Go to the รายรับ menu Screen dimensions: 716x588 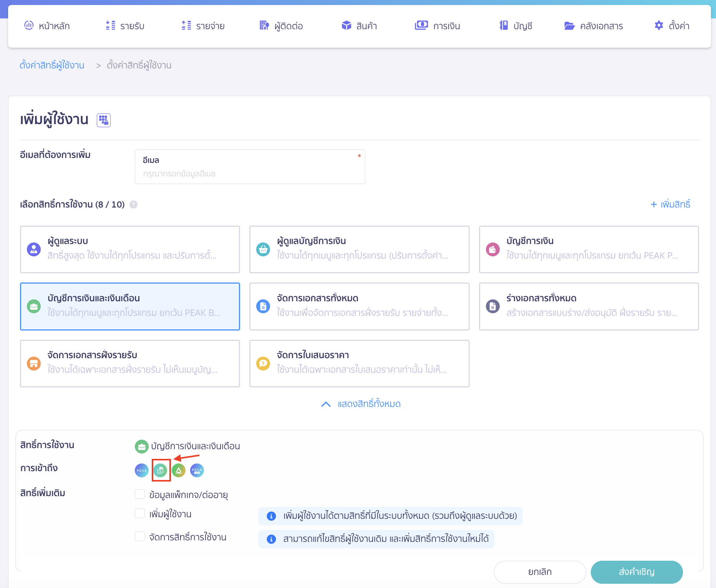point(125,26)
